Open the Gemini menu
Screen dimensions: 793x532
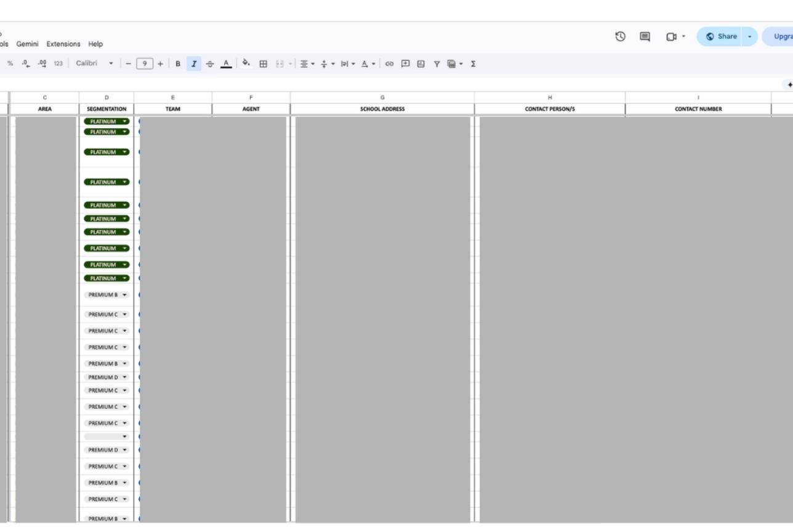coord(27,44)
